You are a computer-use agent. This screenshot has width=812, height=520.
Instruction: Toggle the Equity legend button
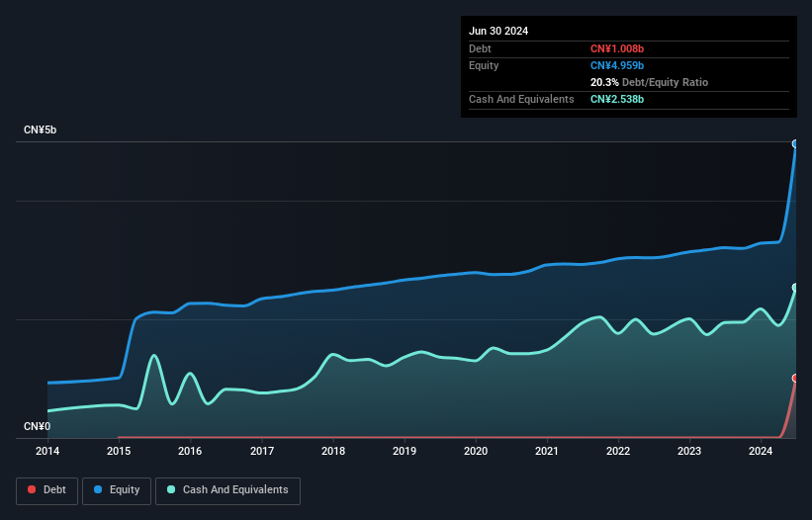tap(117, 490)
